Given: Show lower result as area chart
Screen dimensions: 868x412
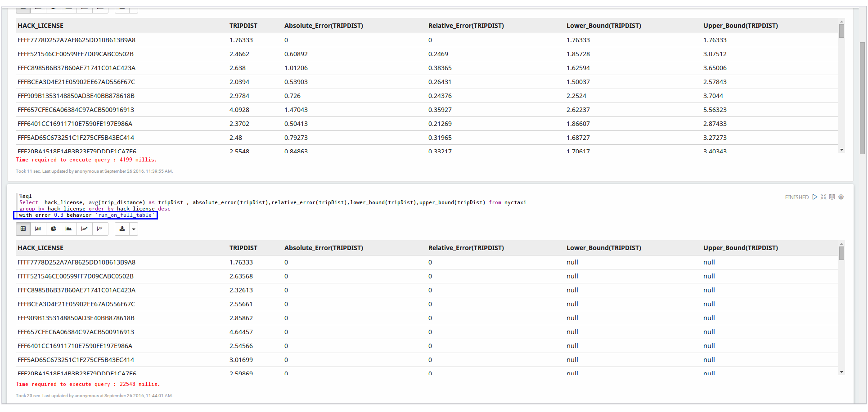Looking at the screenshot, I should 69,229.
